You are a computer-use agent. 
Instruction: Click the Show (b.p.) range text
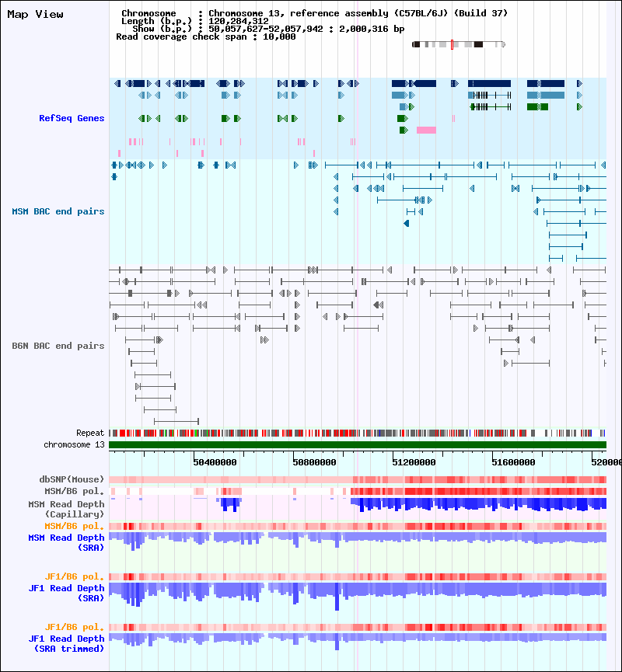[268, 30]
